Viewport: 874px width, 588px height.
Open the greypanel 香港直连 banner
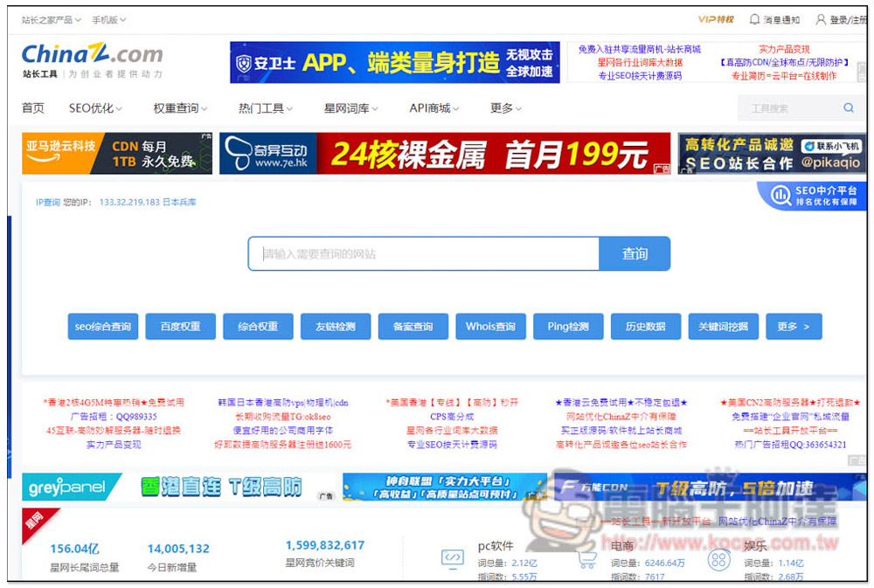click(x=179, y=488)
